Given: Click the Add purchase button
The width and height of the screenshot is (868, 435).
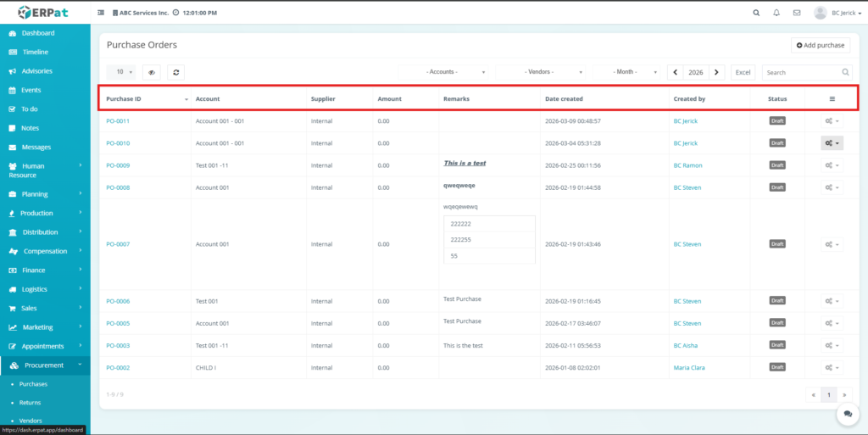Looking at the screenshot, I should click(821, 45).
